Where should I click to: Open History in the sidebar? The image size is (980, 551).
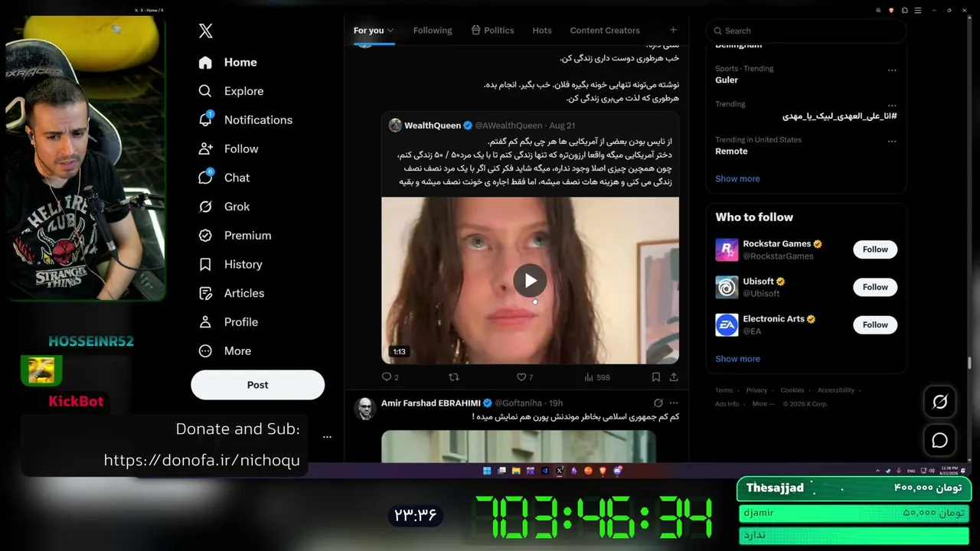(230, 264)
